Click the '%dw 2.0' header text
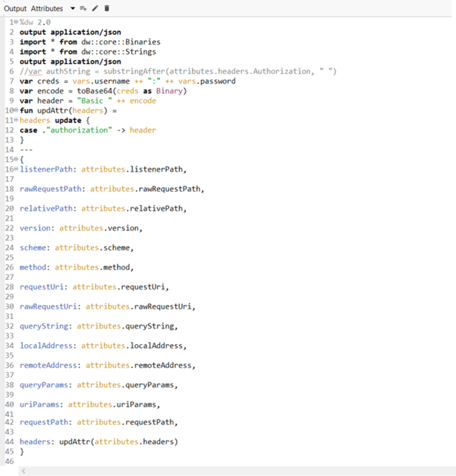This screenshot has height=476, width=456. tap(36, 22)
